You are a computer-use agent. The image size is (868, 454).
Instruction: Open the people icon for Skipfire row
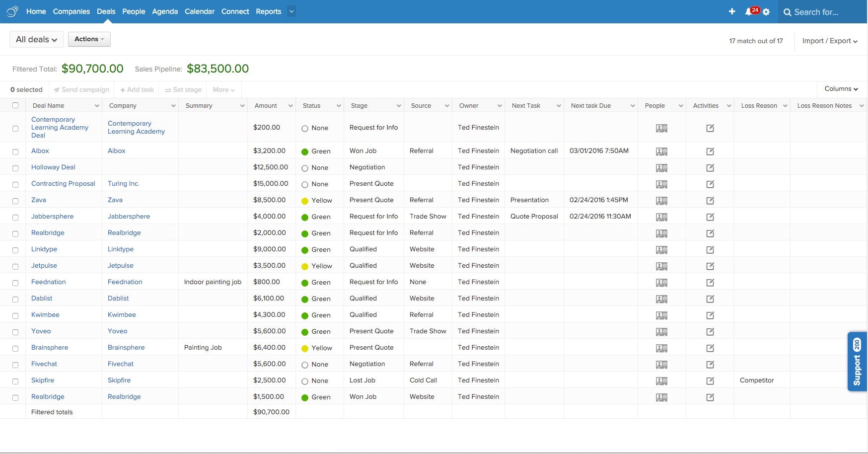[661, 381]
